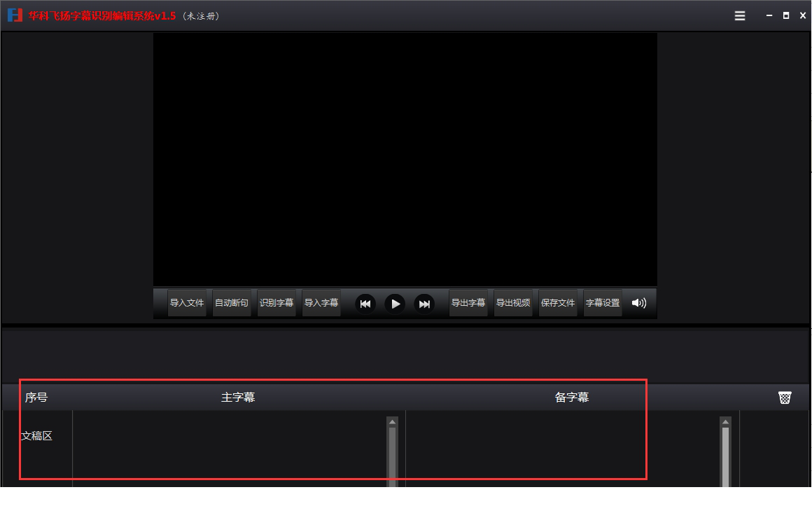812x506 pixels.
Task: Clear the subtitle list with the trash icon
Action: point(784,397)
